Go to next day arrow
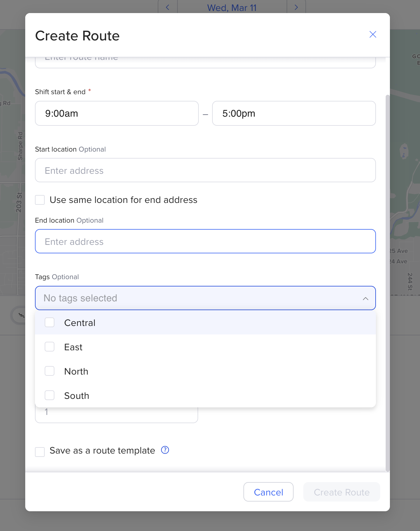This screenshot has height=531, width=420. point(296,7)
